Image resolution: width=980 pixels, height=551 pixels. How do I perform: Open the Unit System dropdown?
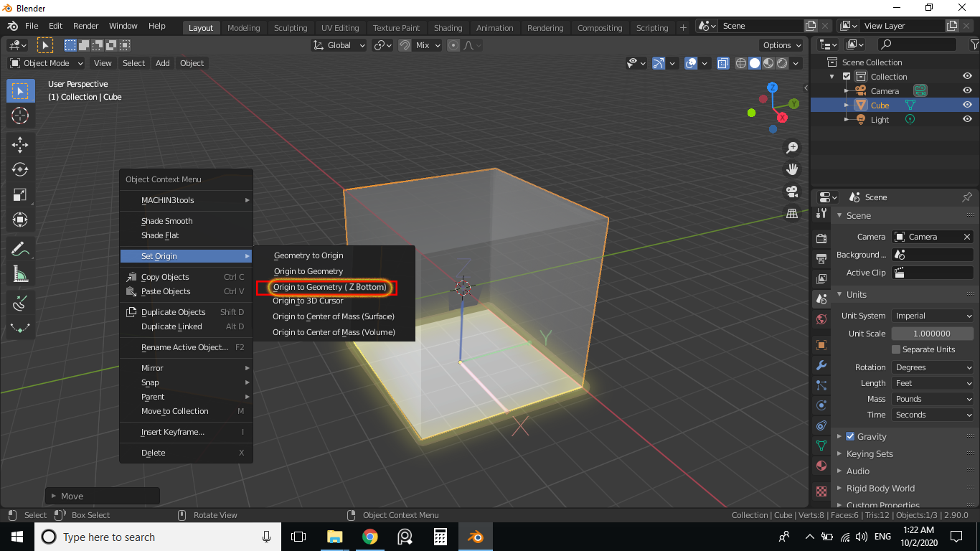click(x=933, y=316)
